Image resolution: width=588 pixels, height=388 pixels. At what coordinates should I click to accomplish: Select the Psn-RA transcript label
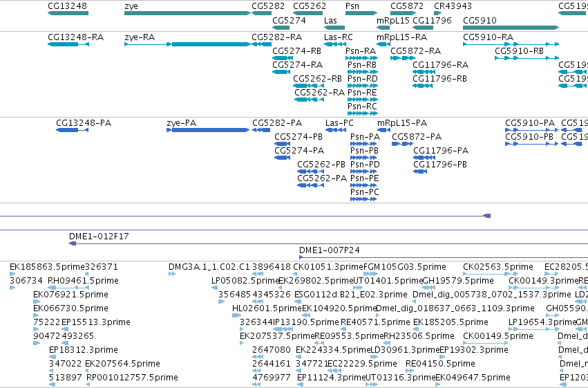(x=361, y=51)
